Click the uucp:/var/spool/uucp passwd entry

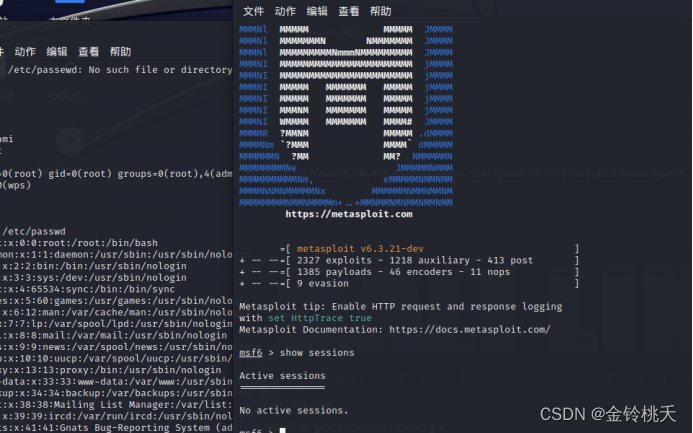116,358
